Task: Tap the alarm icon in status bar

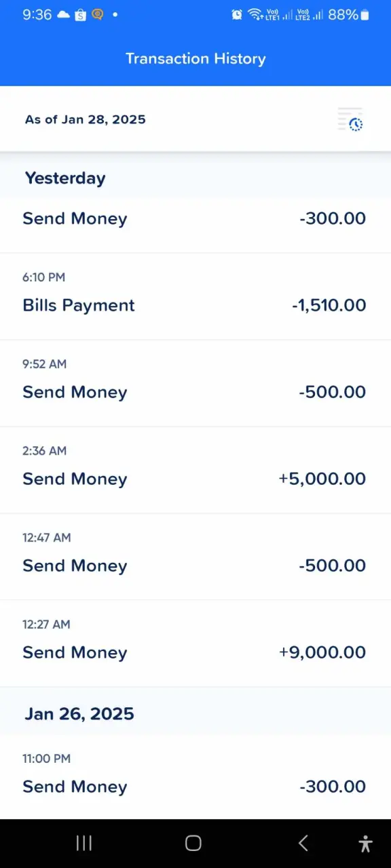Action: click(237, 14)
